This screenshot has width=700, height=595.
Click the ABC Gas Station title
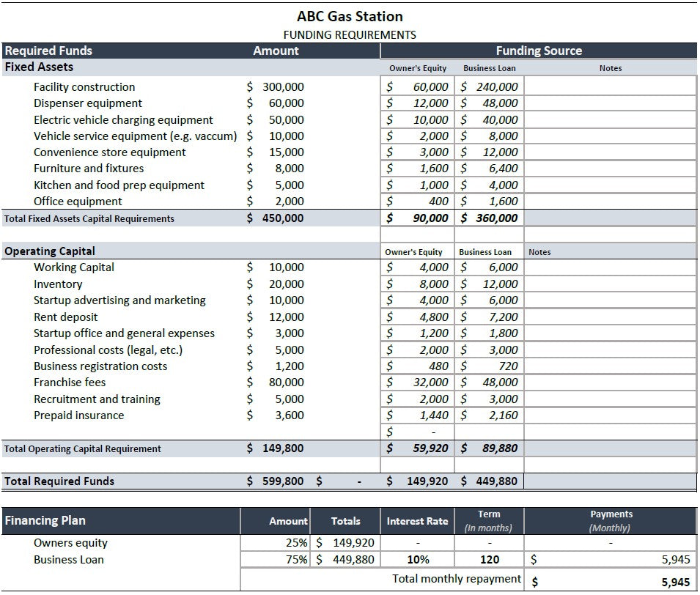[350, 16]
